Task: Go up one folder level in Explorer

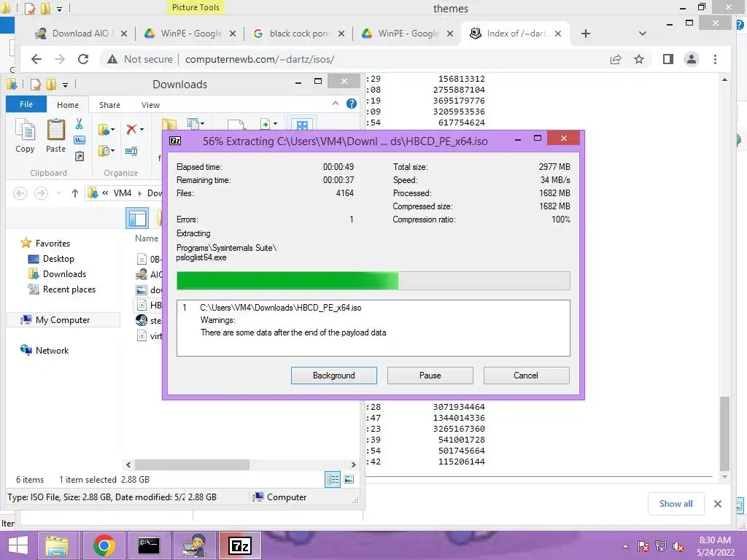Action: pos(75,192)
